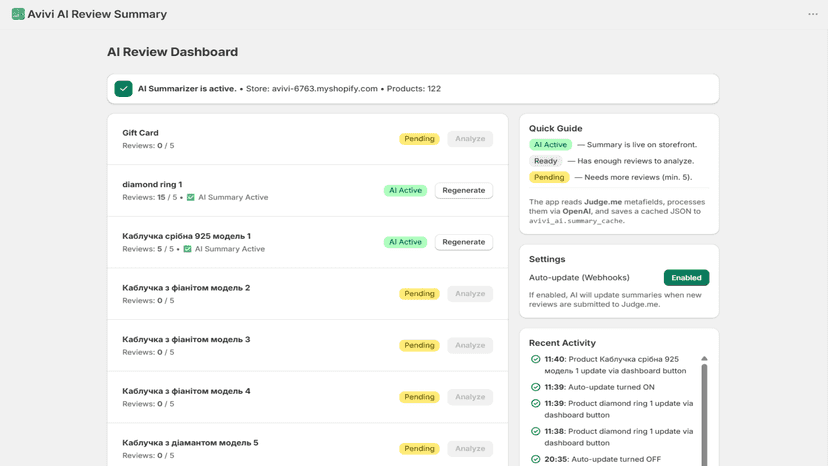Click Analyze for Каблучка з фіанітом модель 2
This screenshot has width=828, height=466.
point(470,294)
